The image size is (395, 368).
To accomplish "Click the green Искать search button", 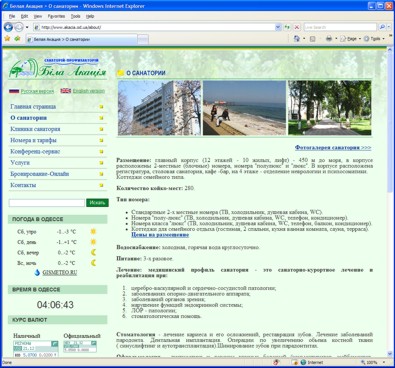I will [97, 203].
